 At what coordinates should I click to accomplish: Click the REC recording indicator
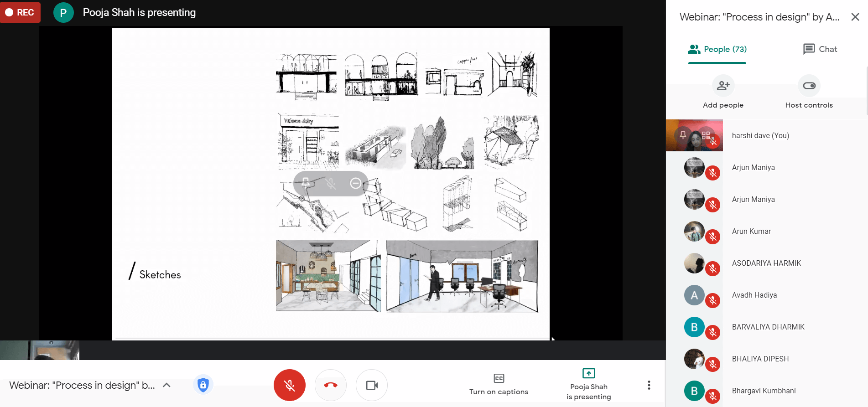click(x=20, y=12)
